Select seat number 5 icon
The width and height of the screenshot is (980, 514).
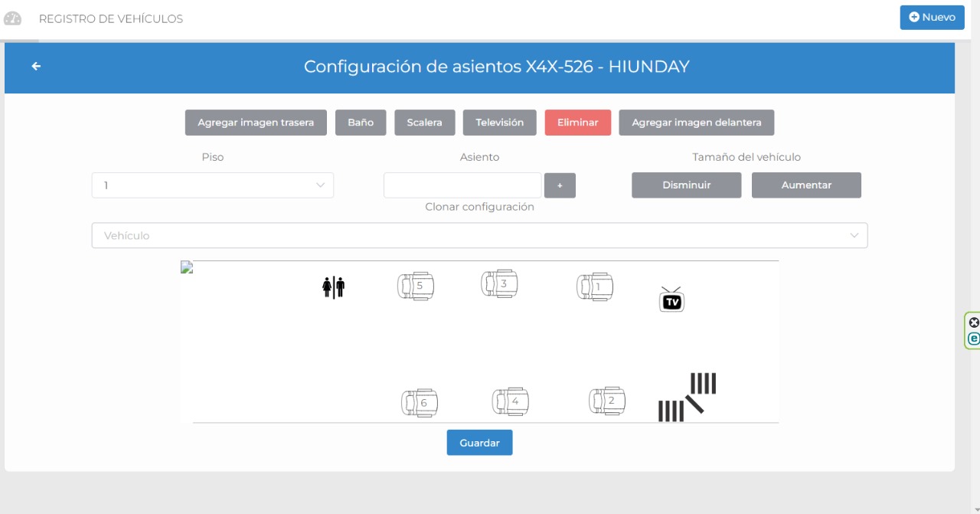(x=416, y=286)
